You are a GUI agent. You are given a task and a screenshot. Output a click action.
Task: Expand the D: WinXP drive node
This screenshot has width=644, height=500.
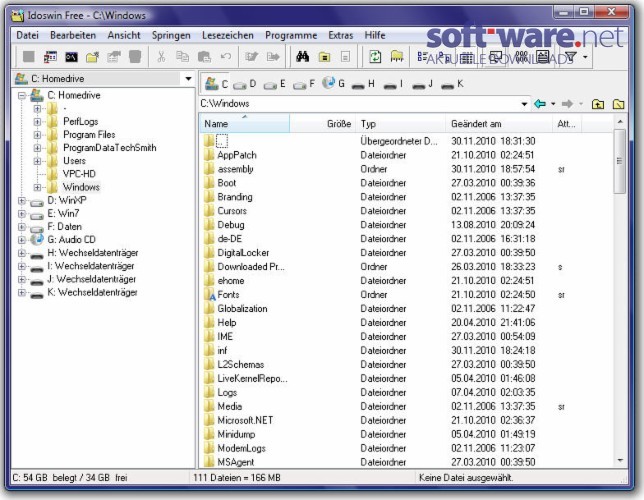22,200
